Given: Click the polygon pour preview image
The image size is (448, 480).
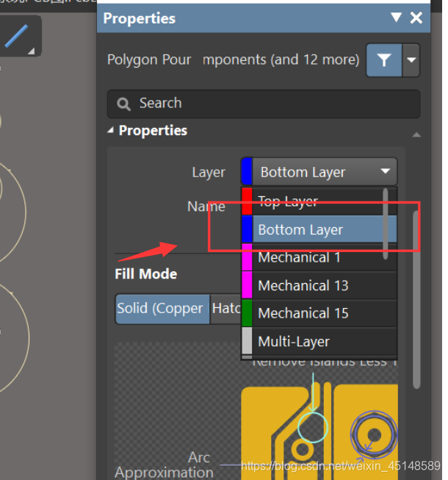Looking at the screenshot, I should tap(319, 423).
